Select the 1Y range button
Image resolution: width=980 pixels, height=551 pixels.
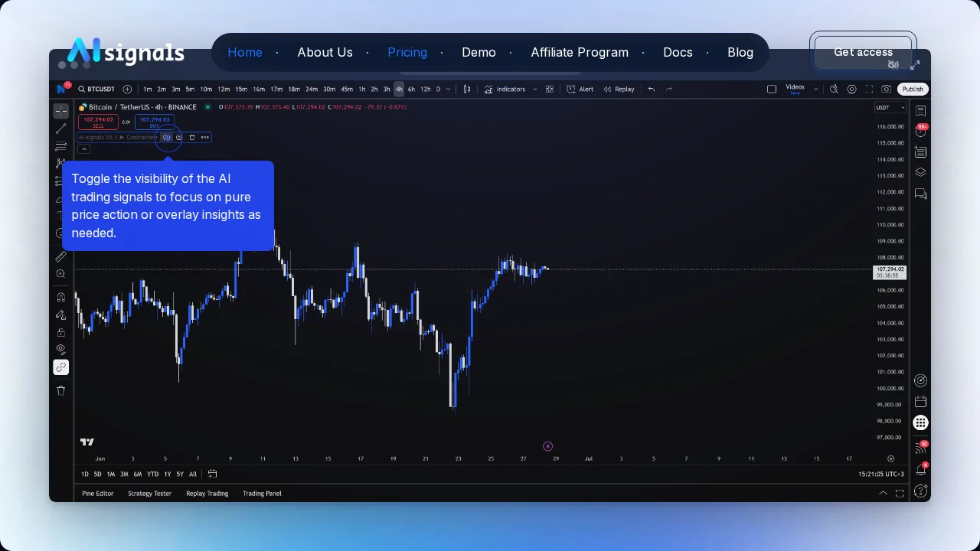[x=167, y=474]
